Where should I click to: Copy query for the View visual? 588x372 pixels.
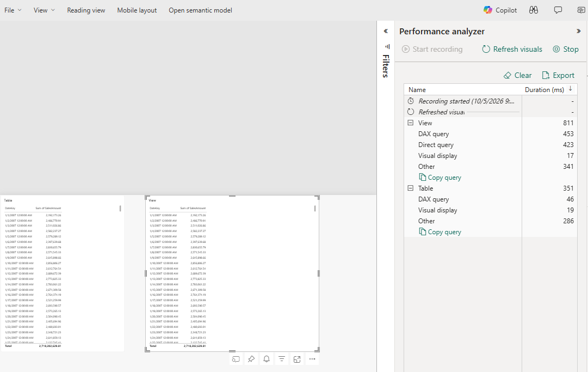tap(440, 178)
